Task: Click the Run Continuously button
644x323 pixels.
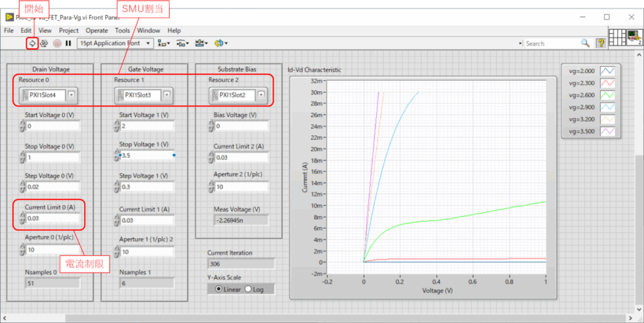Action: click(44, 43)
